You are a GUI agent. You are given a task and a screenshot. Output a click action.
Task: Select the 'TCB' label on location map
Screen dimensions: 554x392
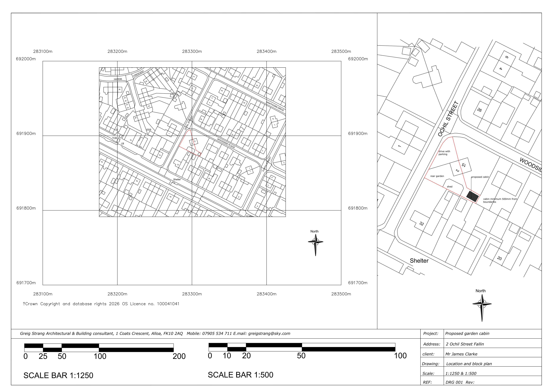point(114,138)
